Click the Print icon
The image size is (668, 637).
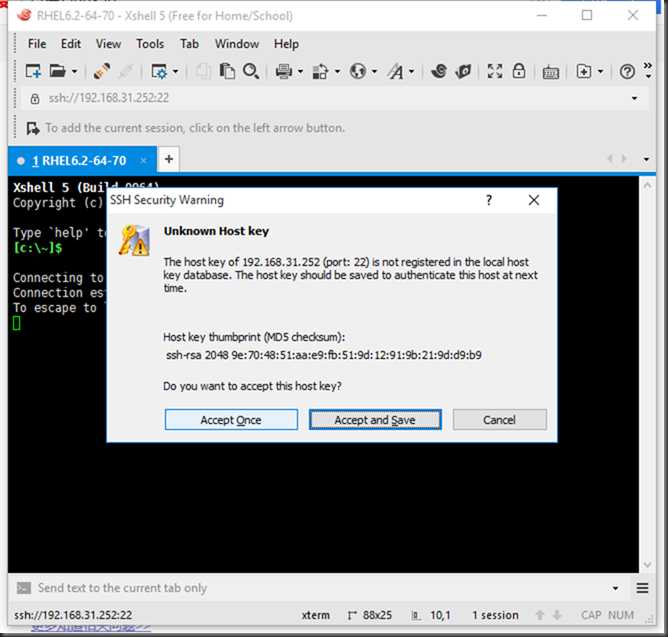(284, 71)
